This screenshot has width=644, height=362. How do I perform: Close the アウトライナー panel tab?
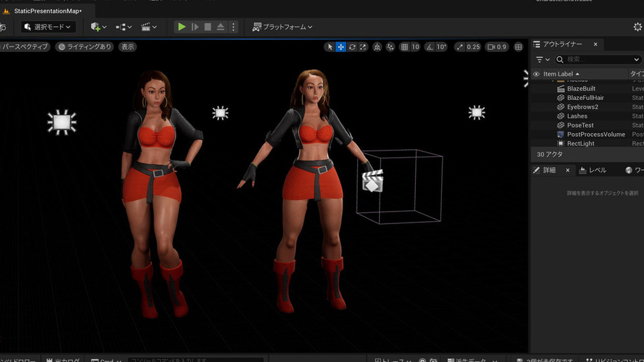(595, 44)
